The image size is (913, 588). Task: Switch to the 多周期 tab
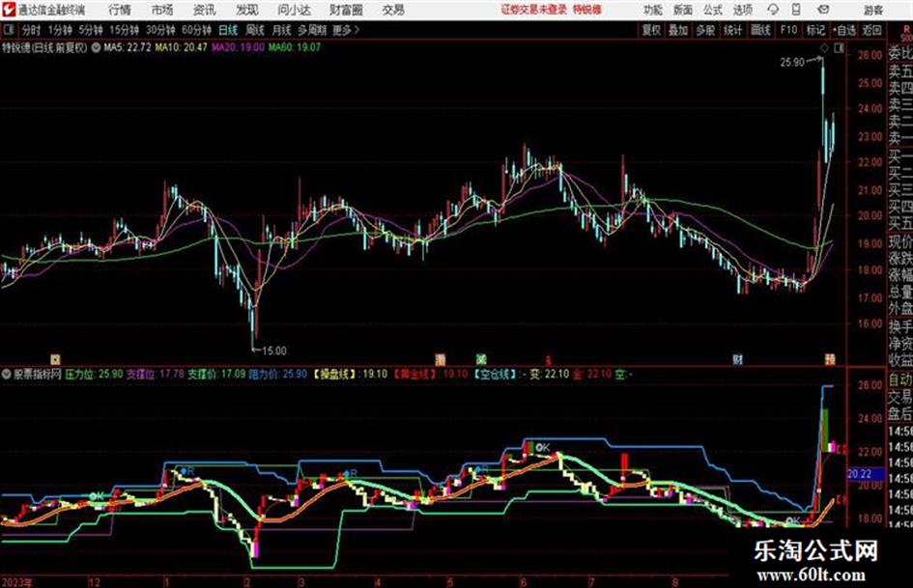312,30
